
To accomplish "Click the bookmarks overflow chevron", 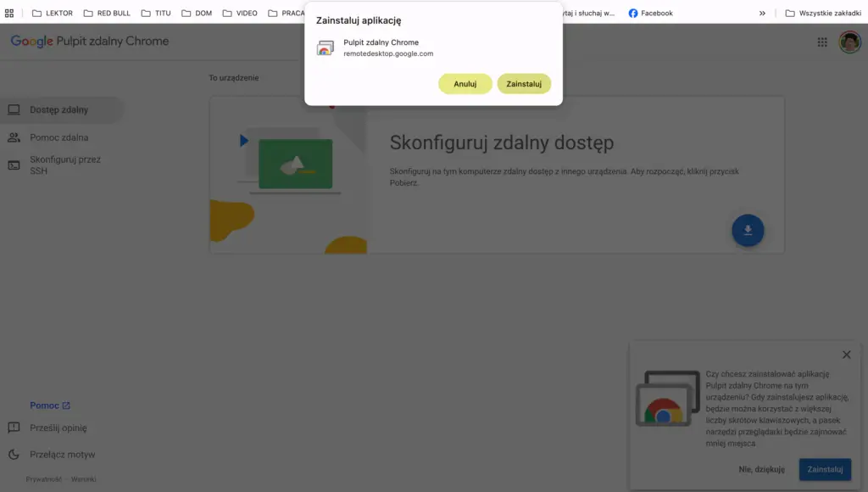I will (x=762, y=14).
